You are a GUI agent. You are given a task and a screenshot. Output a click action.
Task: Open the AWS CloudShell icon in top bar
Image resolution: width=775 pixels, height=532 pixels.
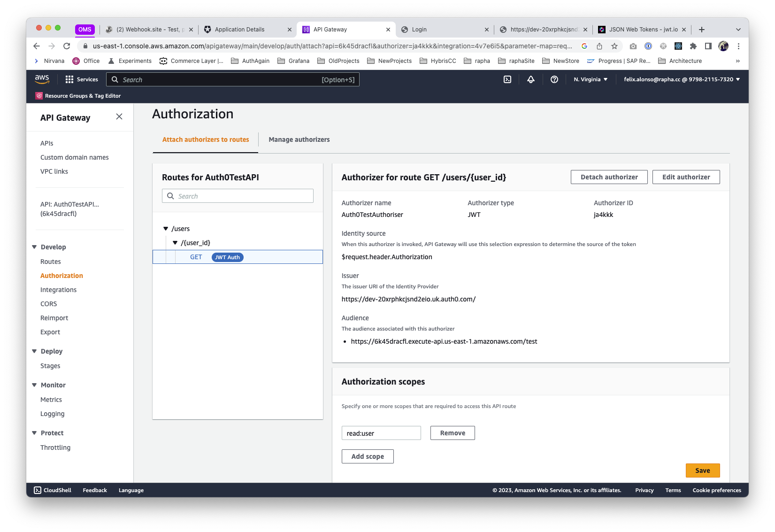pos(507,80)
